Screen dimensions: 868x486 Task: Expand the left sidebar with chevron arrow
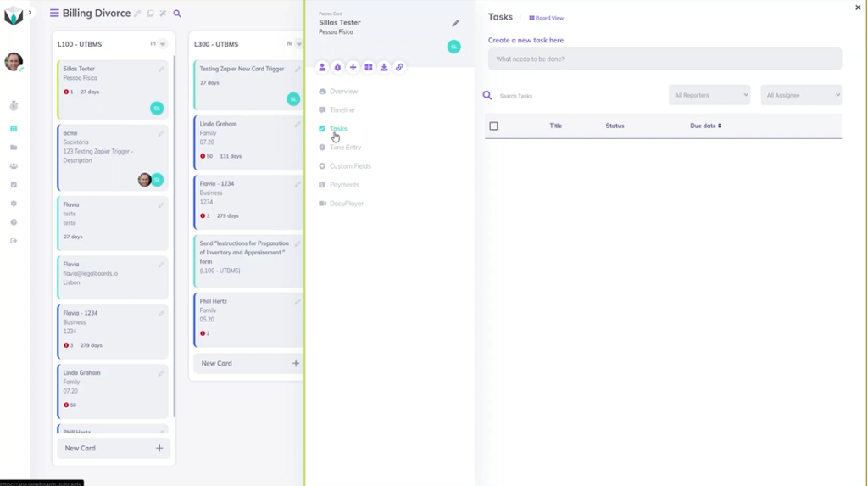30,13
